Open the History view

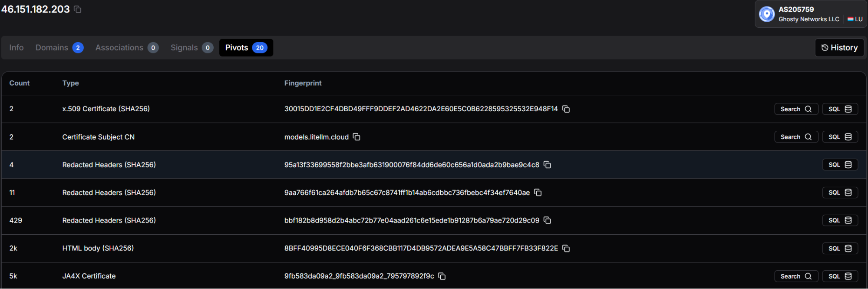point(839,48)
